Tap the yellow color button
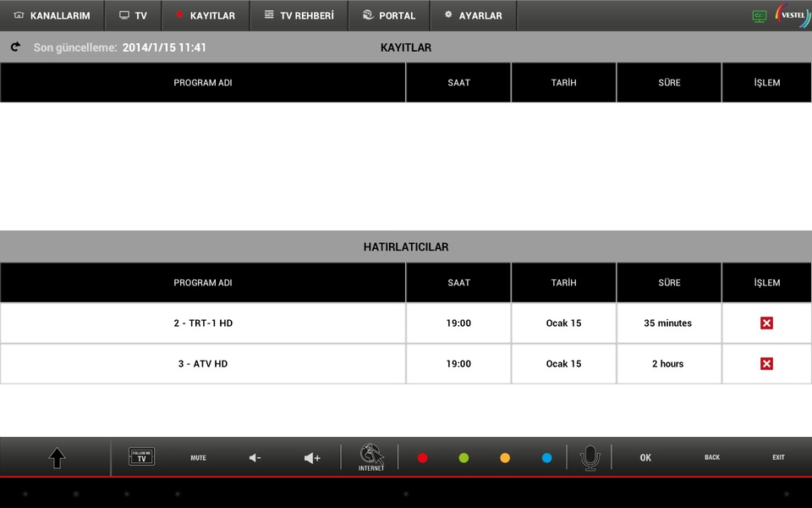The height and width of the screenshot is (508, 812). pos(505,458)
